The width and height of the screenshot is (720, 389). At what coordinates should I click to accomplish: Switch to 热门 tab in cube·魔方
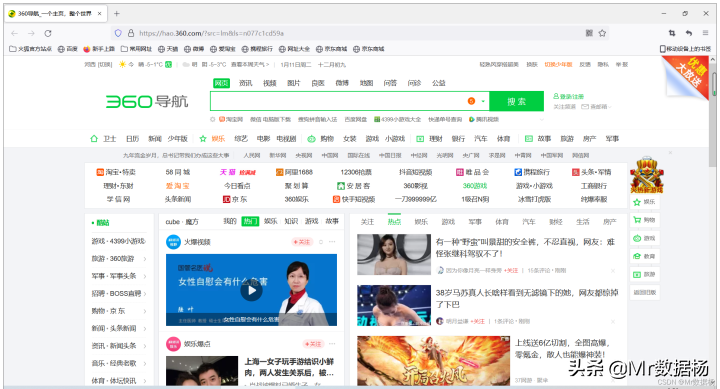(x=250, y=221)
